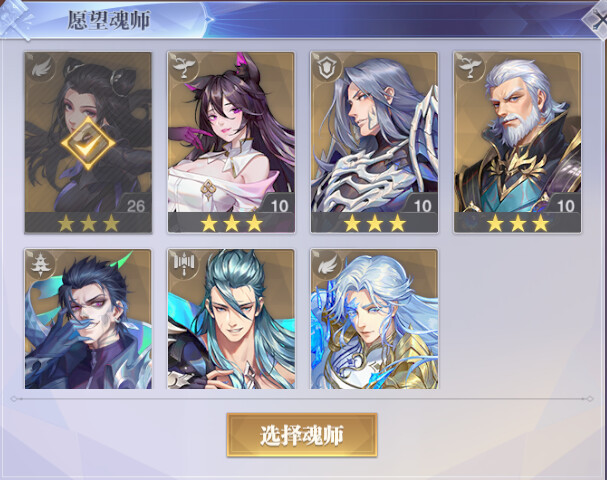607x480 pixels.
Task: Click the 选择魂师 button
Action: [x=302, y=435]
